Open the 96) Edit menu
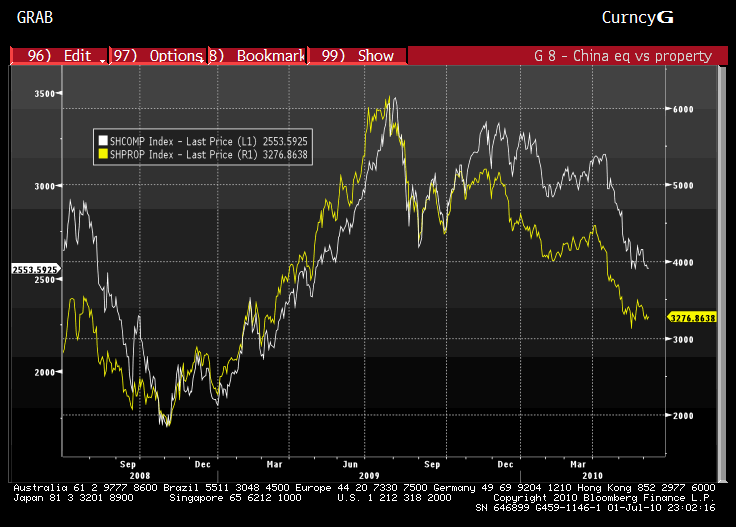This screenshot has height=527, width=736. click(x=59, y=56)
